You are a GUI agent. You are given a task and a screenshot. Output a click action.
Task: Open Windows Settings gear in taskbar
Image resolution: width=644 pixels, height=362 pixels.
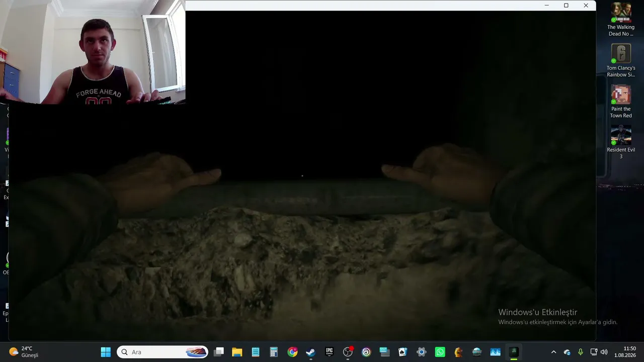pyautogui.click(x=422, y=352)
